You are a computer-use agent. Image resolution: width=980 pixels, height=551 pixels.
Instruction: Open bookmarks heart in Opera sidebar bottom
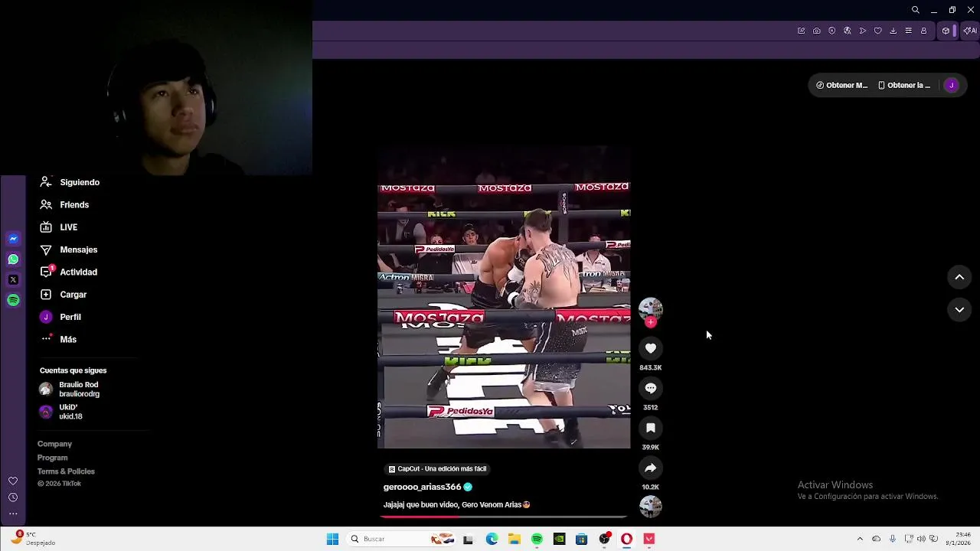click(x=13, y=481)
